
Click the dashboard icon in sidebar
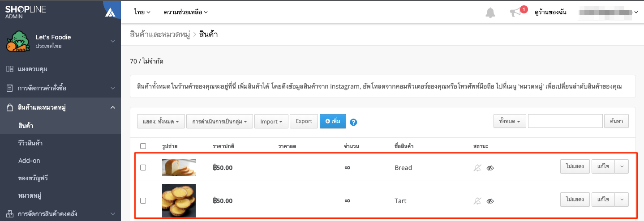(x=10, y=69)
